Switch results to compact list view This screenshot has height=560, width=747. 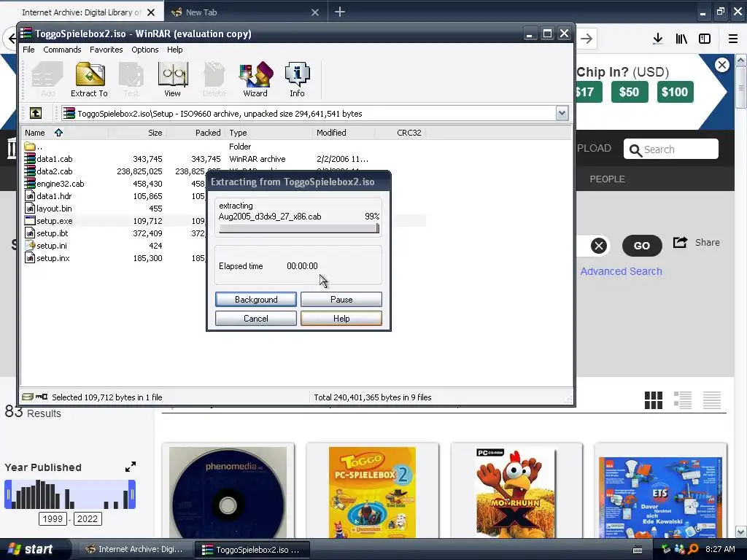[712, 400]
